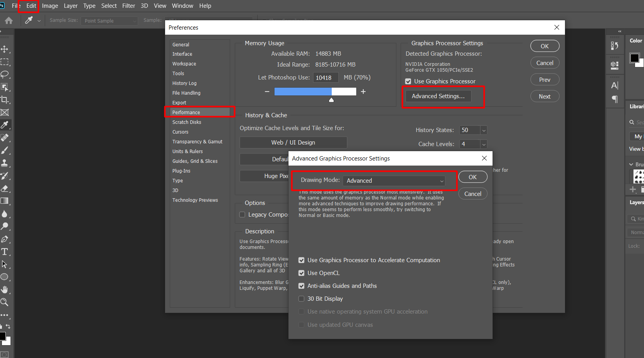644x358 pixels.
Task: Select the Zoom tool
Action: tap(5, 302)
